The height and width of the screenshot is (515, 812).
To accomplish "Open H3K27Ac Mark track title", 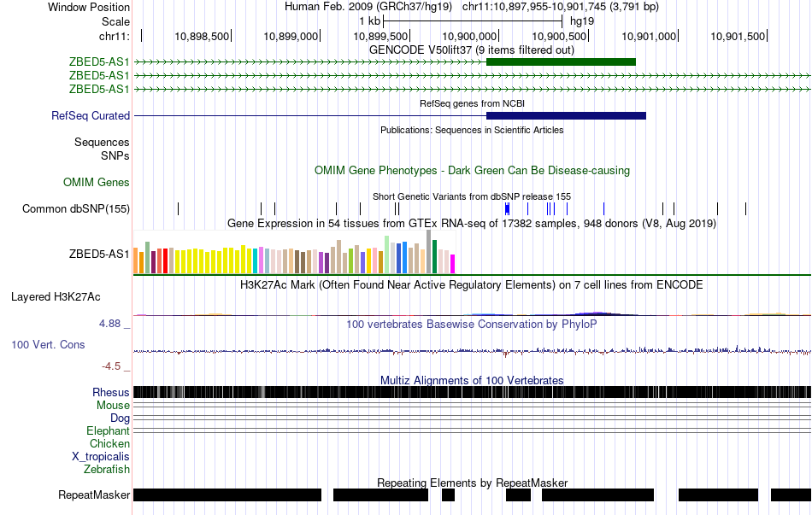I will pos(471,285).
